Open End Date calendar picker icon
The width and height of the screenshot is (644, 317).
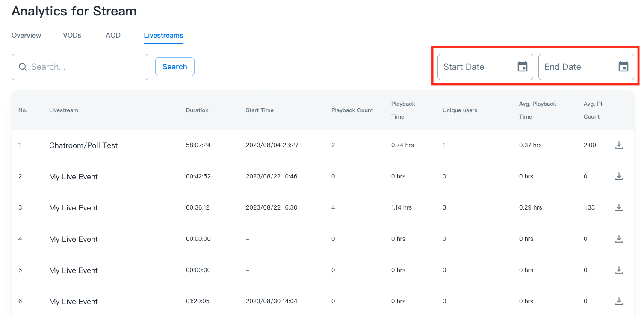[x=623, y=67]
